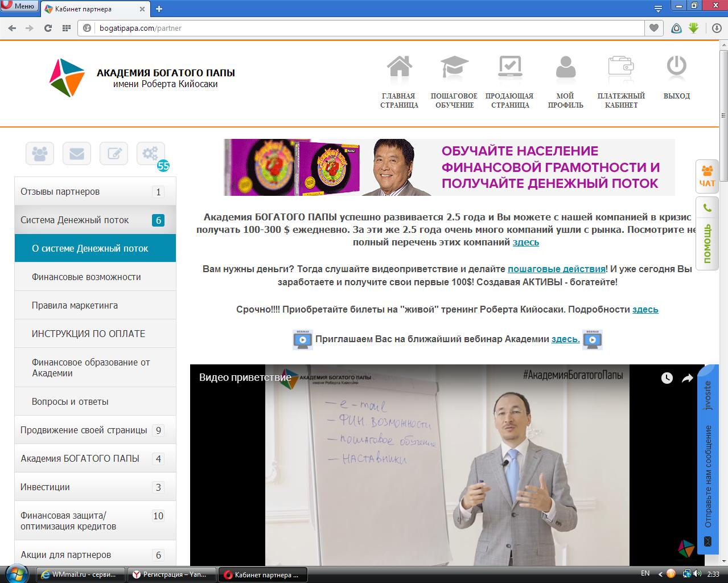This screenshot has height=583, width=728.
Task: Reload the page with the refresh icon
Action: tap(48, 28)
